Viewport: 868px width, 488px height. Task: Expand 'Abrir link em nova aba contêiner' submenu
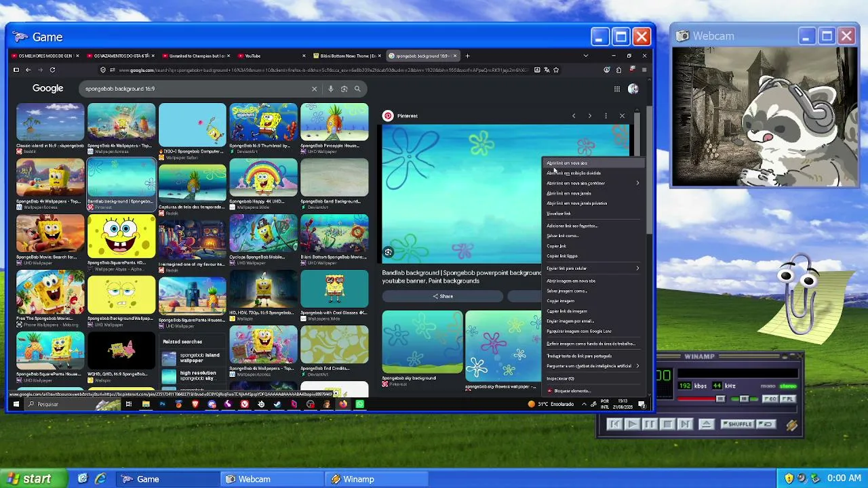[x=593, y=183]
